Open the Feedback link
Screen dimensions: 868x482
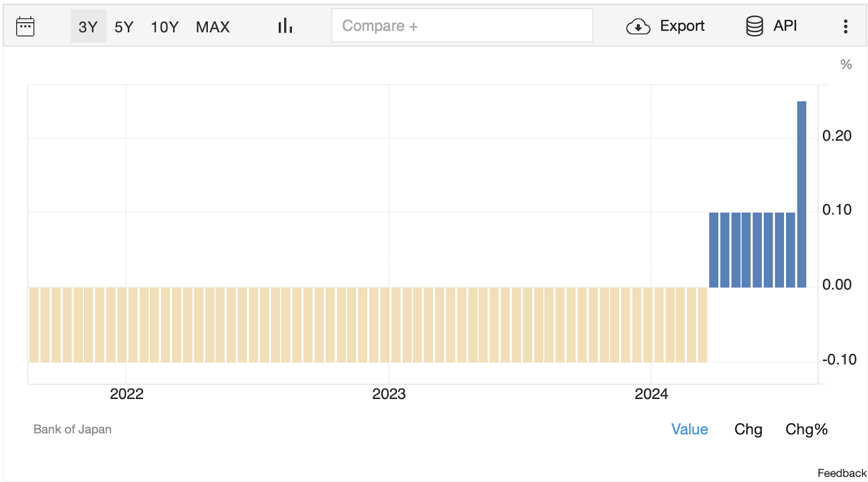pos(842,473)
